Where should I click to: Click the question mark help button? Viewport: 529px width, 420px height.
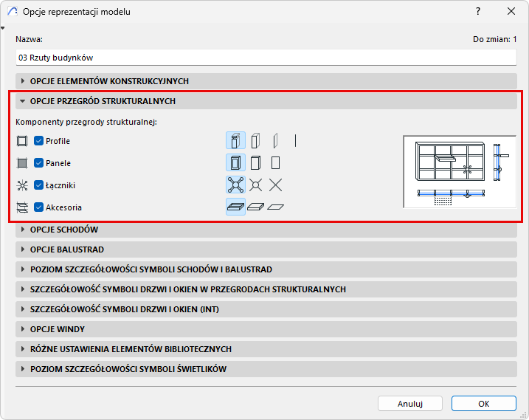[x=477, y=12]
